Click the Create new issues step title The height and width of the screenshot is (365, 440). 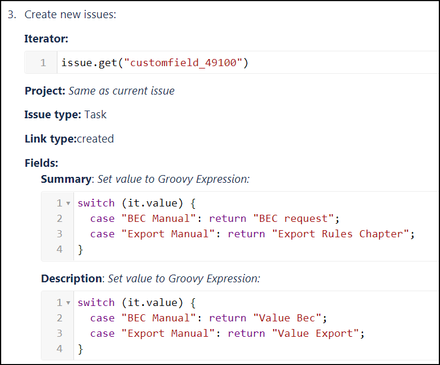point(70,14)
